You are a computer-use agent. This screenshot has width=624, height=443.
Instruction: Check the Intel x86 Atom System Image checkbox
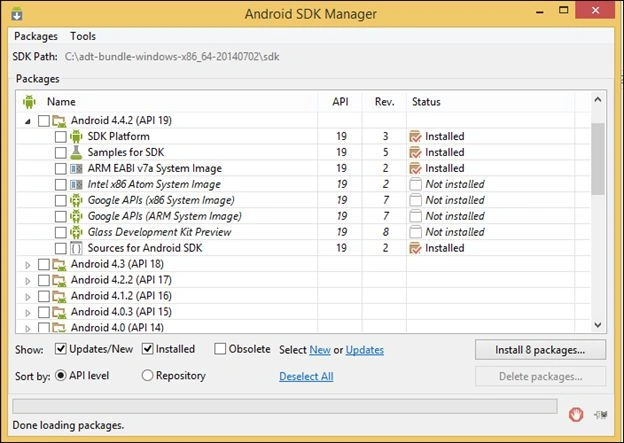60,184
